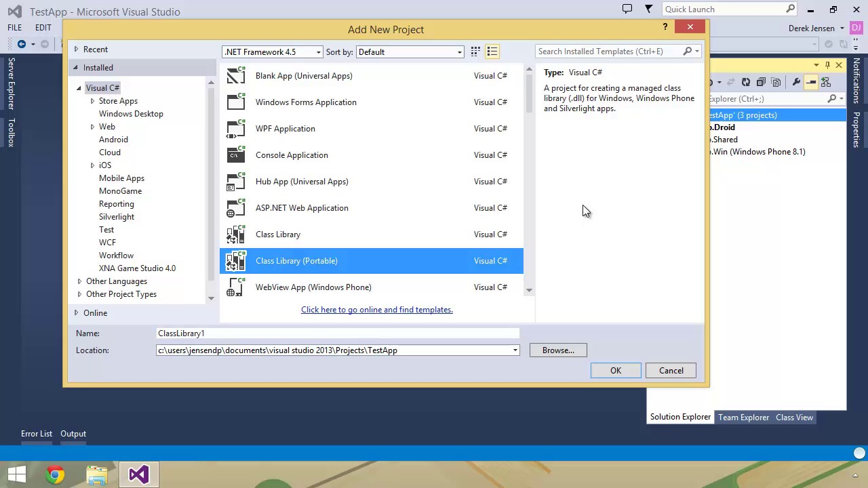The width and height of the screenshot is (868, 488).
Task: Open Chrome from the taskbar
Action: tap(56, 474)
